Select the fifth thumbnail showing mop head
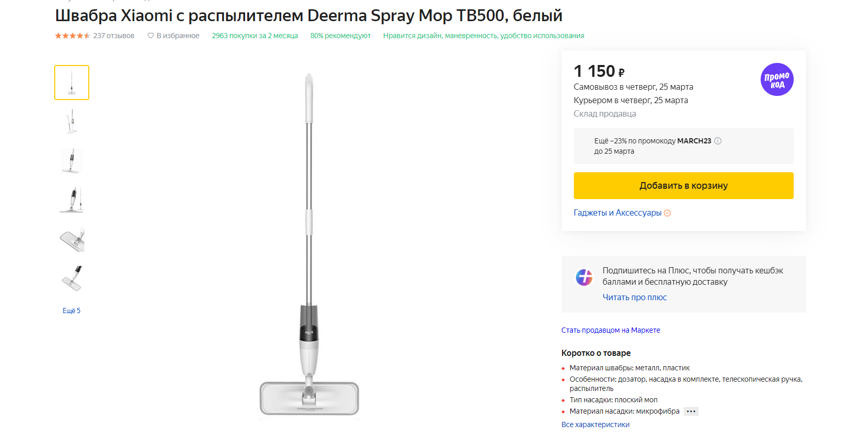Image resolution: width=868 pixels, height=441 pixels. [72, 239]
